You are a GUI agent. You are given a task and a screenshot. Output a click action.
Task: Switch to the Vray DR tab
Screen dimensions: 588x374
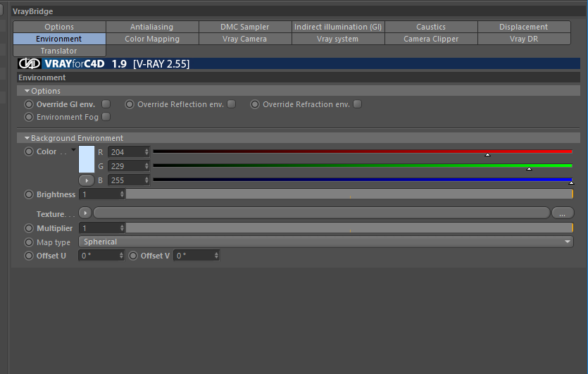[524, 39]
